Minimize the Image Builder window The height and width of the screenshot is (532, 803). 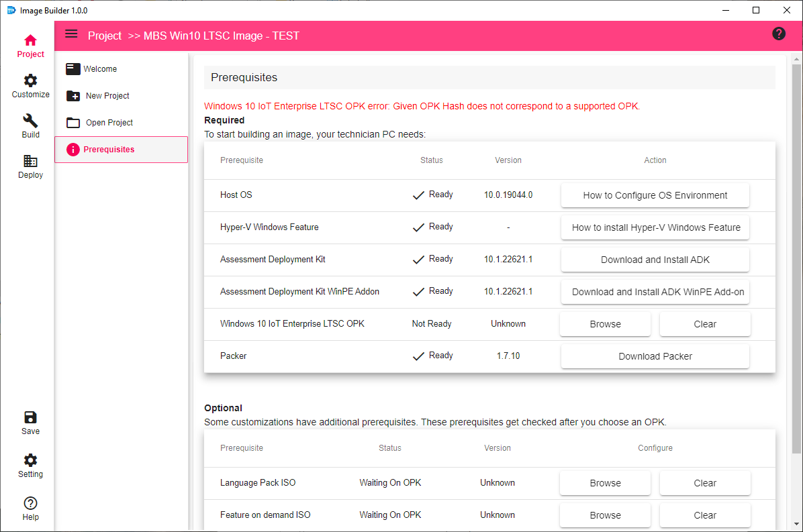click(x=726, y=10)
